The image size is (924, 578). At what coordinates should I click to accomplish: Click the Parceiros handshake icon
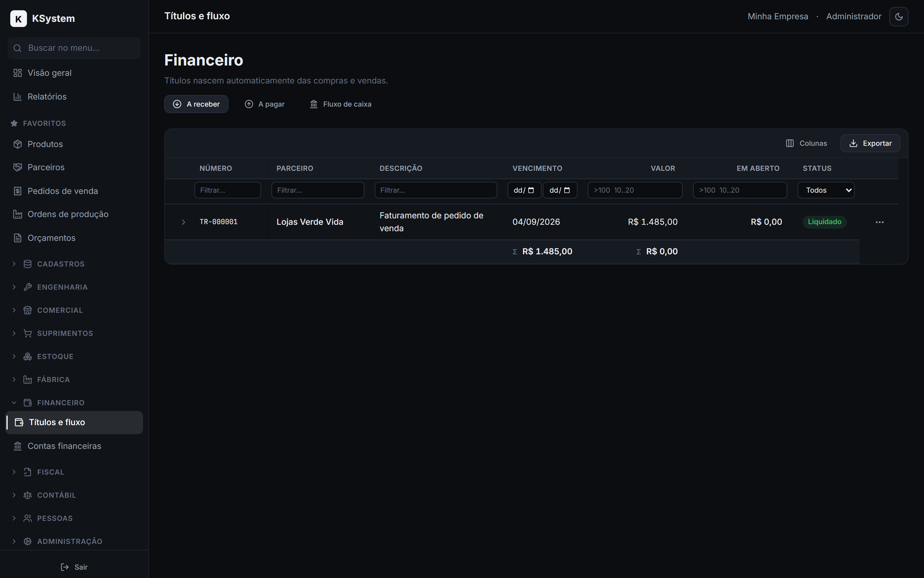18,167
